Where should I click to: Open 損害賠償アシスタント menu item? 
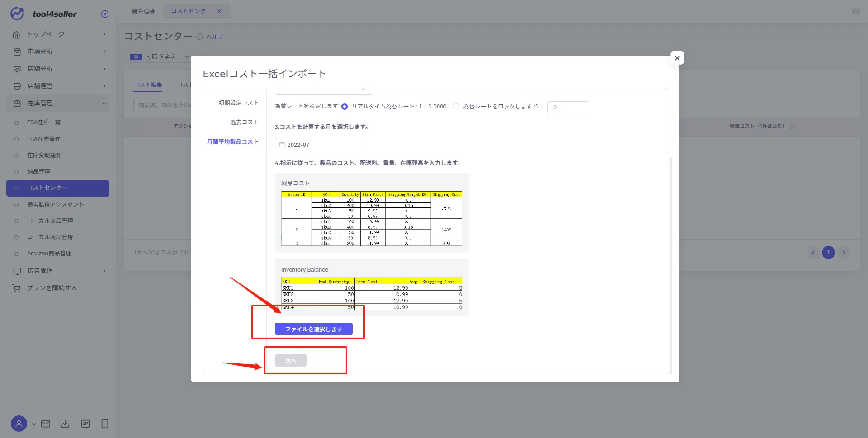point(56,205)
